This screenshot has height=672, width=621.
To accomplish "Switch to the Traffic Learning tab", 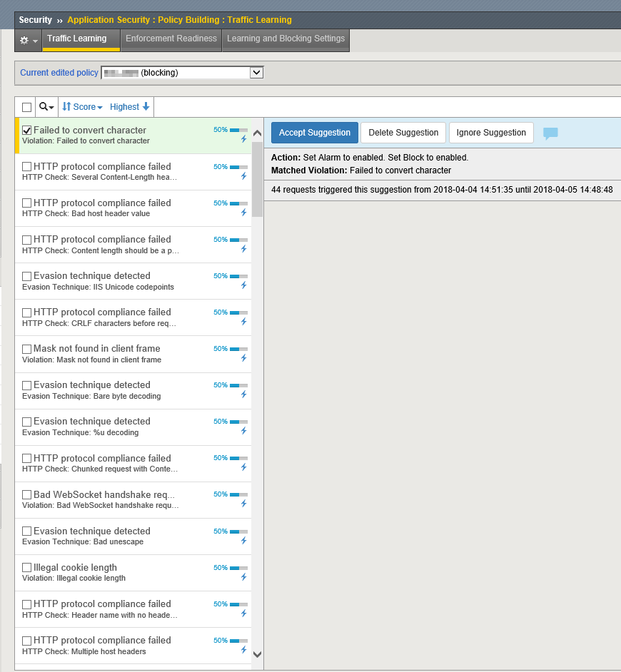I will click(81, 40).
